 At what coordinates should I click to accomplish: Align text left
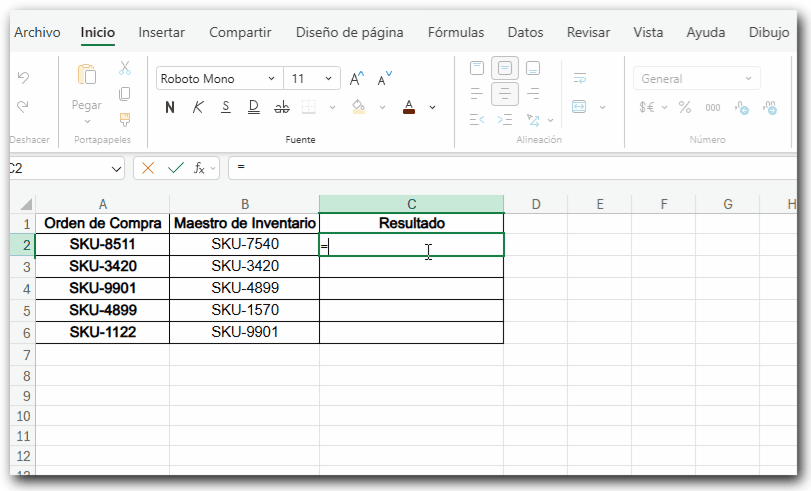476,94
